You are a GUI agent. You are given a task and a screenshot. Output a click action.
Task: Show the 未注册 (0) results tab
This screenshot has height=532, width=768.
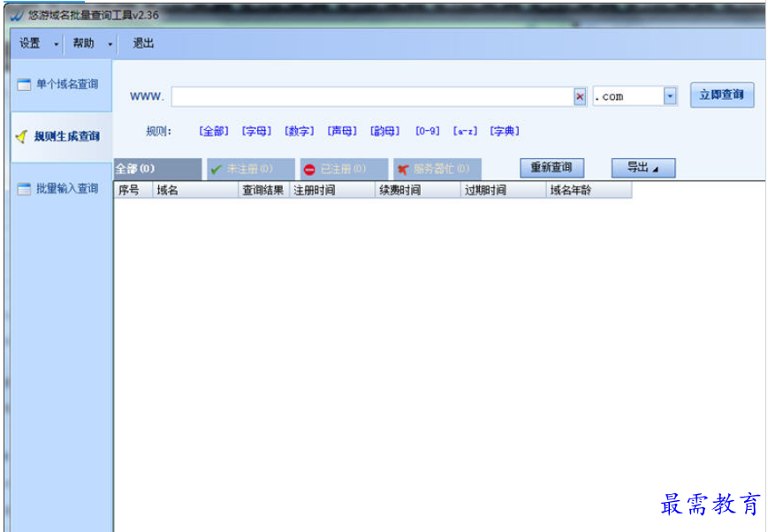point(251,169)
